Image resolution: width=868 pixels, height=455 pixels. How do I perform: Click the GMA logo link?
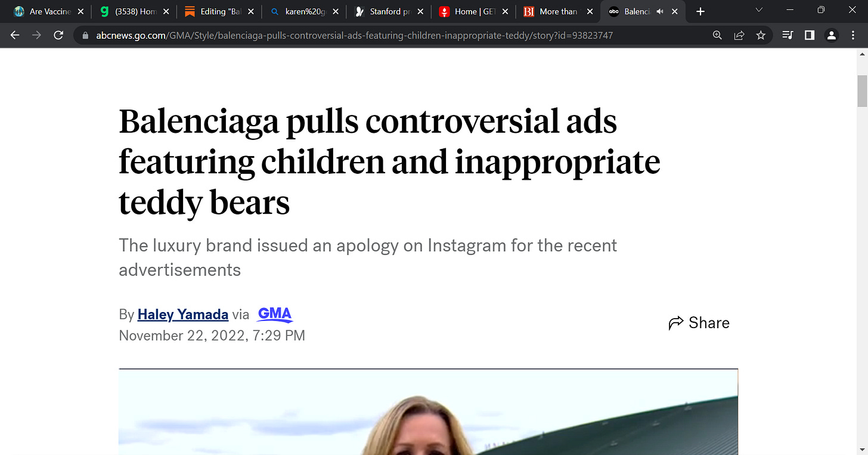pos(275,314)
